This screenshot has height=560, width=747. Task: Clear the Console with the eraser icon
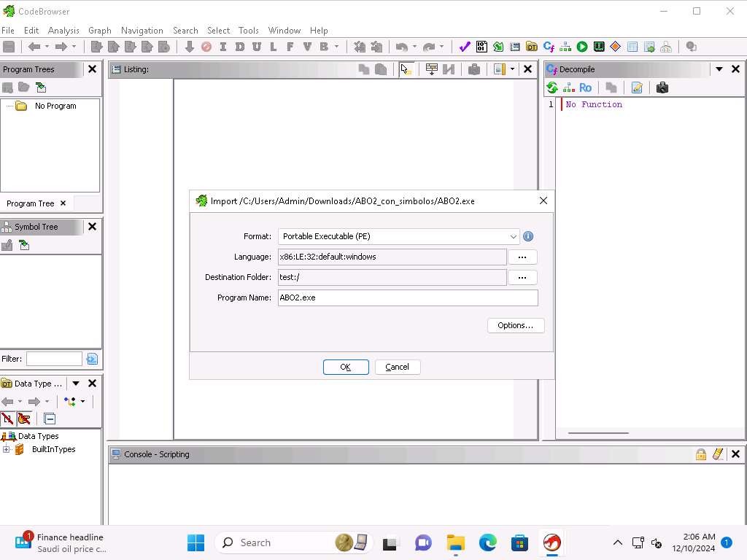718,454
